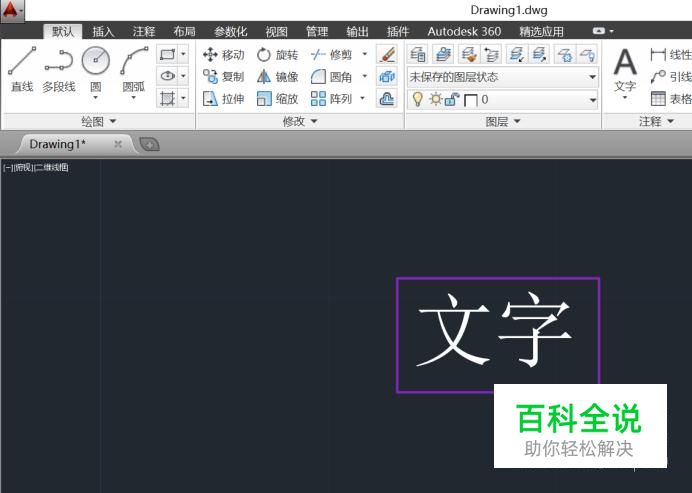Click the new drawing tab button
Image resolution: width=692 pixels, height=493 pixels.
coord(149,144)
